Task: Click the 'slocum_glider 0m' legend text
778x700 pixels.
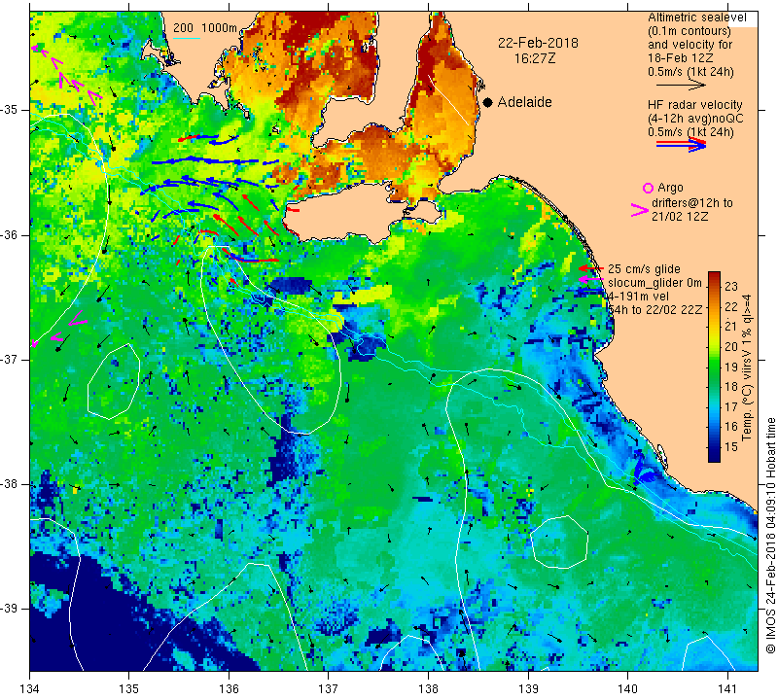Action: pos(654,283)
